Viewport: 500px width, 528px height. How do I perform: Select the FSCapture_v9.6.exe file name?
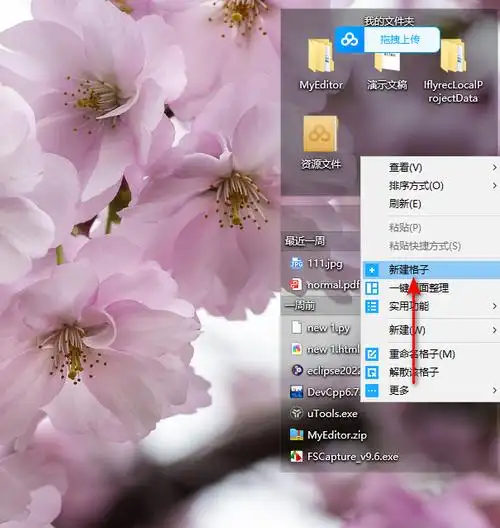353,457
